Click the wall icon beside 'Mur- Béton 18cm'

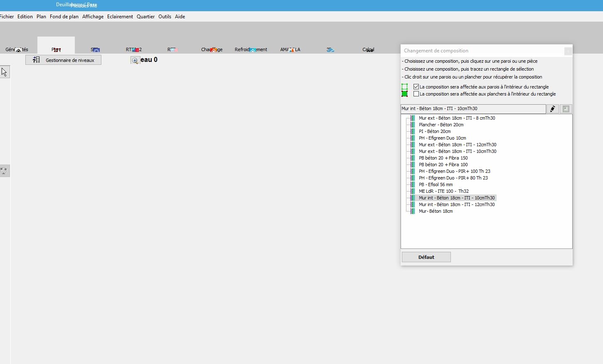(412, 211)
